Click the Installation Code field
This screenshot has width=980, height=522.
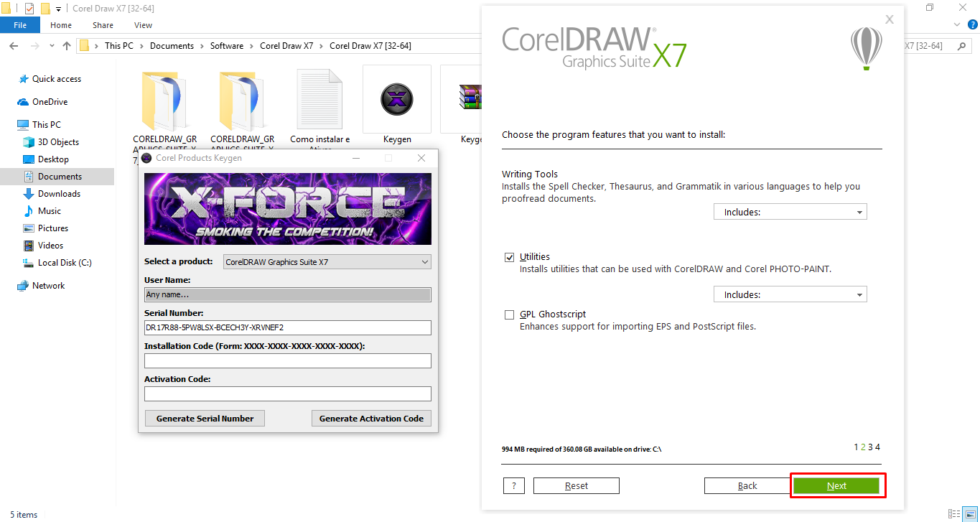[288, 360]
